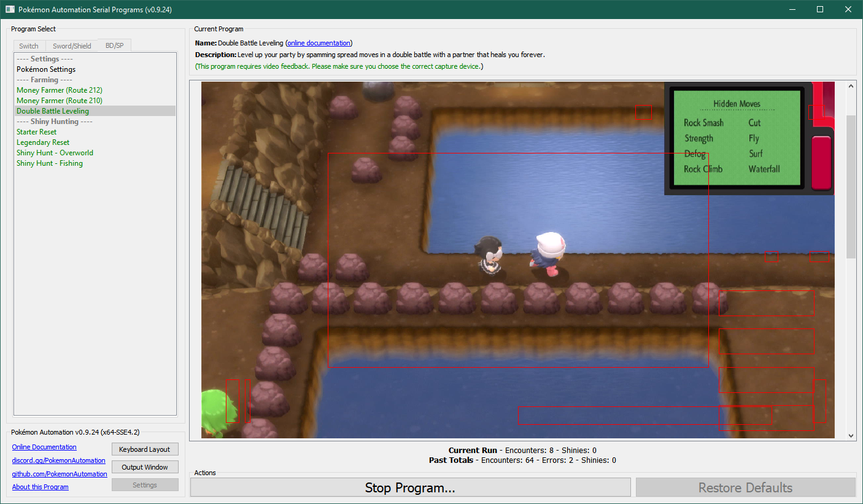Viewport: 863px width, 504px height.
Task: Click the About this Program link
Action: pos(41,487)
